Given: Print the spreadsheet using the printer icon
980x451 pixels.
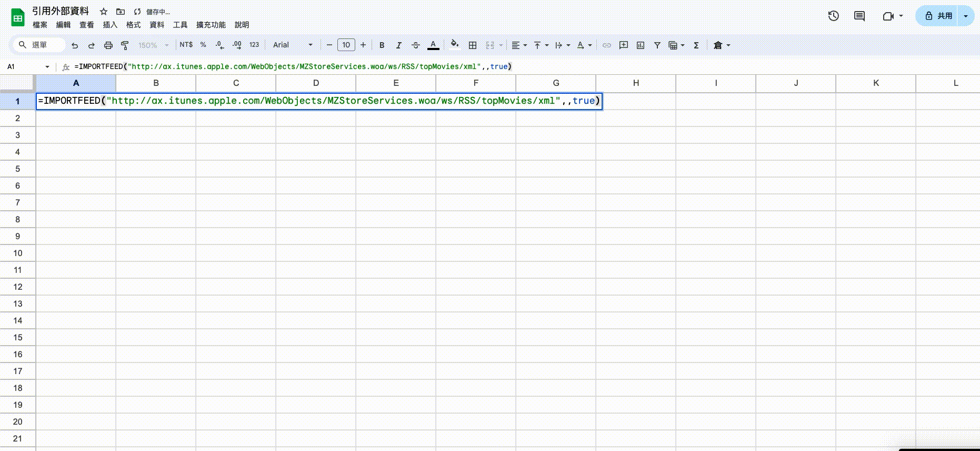Looking at the screenshot, I should (108, 45).
